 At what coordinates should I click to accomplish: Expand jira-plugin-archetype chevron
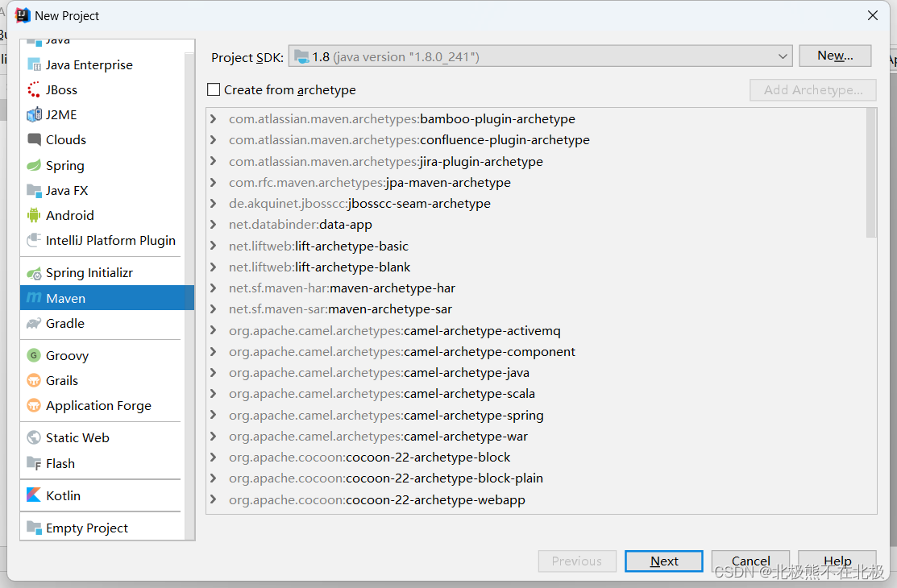pos(214,161)
